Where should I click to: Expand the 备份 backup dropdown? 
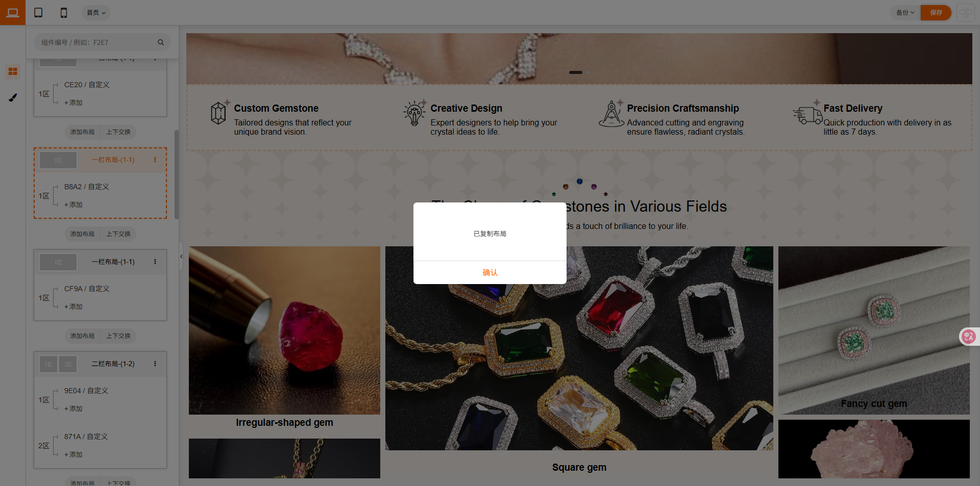pyautogui.click(x=905, y=12)
